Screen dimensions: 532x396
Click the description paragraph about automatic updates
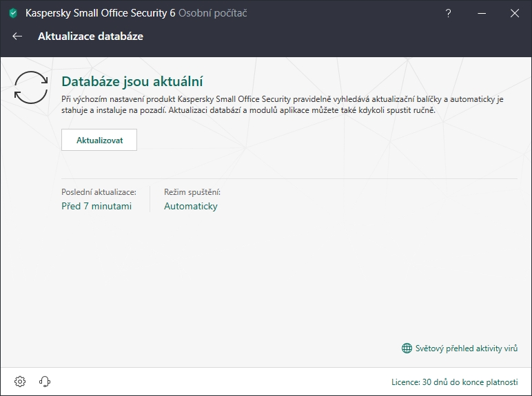tap(283, 104)
